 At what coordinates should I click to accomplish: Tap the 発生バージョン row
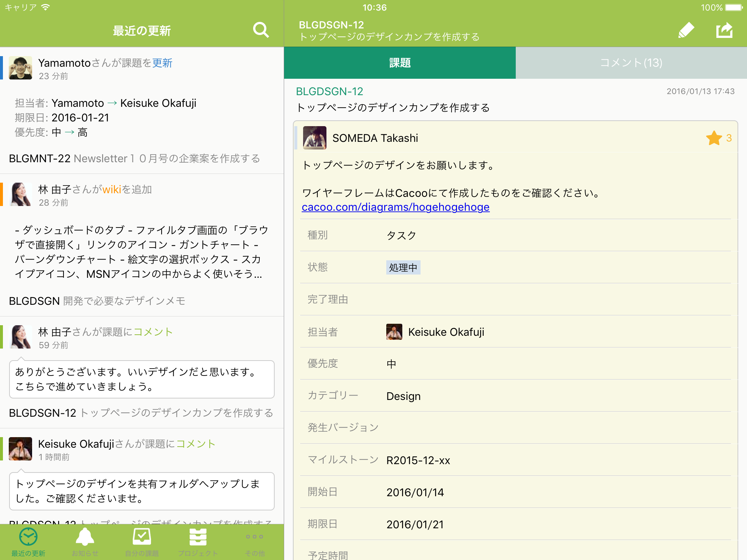[515, 428]
